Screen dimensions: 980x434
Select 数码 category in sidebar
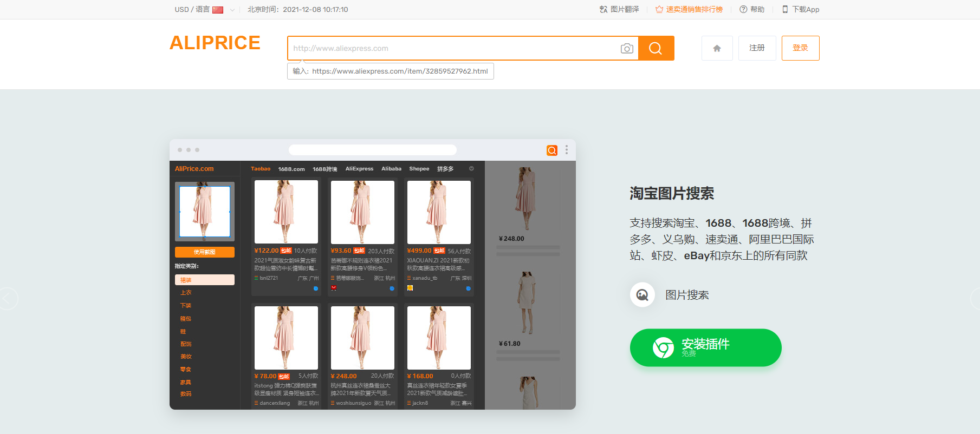[186, 394]
